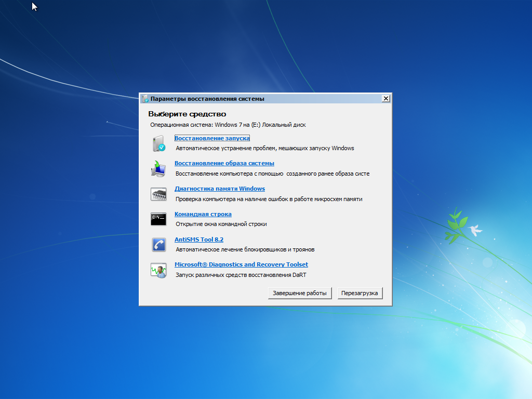This screenshot has height=399, width=532.
Task: Click the AntiSMS phone icon
Action: [159, 245]
